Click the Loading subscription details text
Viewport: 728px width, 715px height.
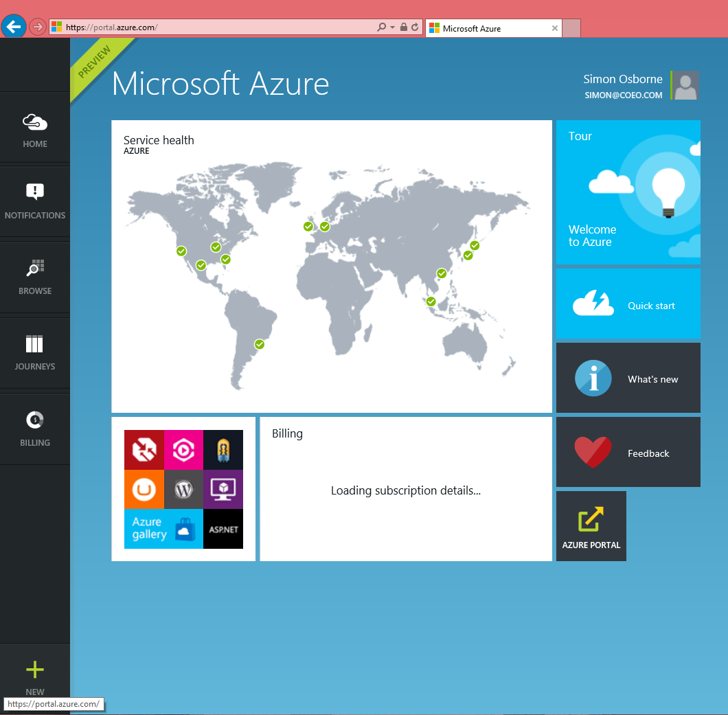coord(406,491)
